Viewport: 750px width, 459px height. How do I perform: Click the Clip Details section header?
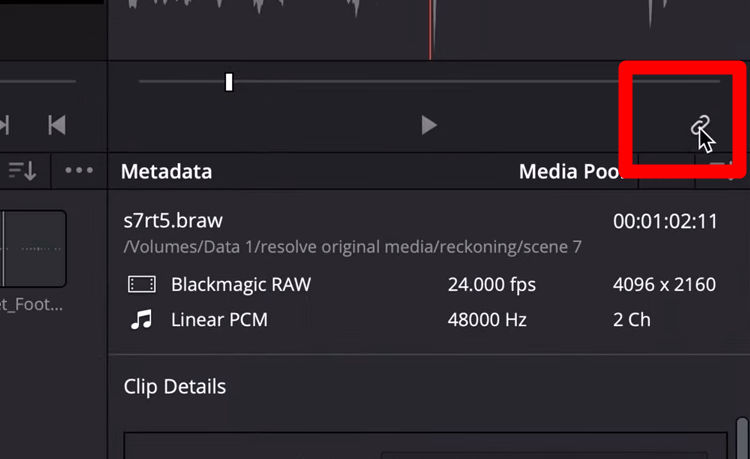pyautogui.click(x=175, y=387)
